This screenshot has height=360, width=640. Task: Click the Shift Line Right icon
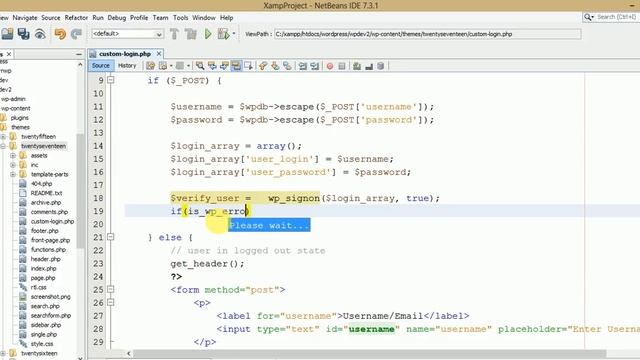click(315, 66)
